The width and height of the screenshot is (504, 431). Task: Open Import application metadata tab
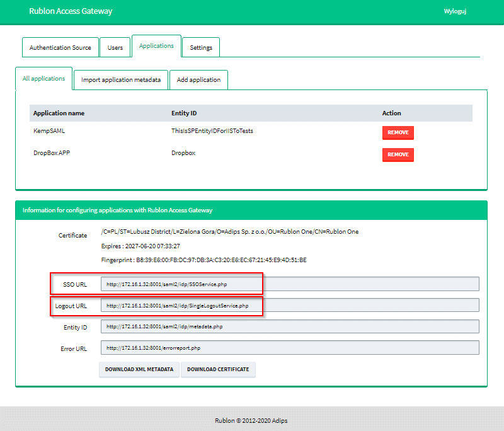(x=121, y=80)
